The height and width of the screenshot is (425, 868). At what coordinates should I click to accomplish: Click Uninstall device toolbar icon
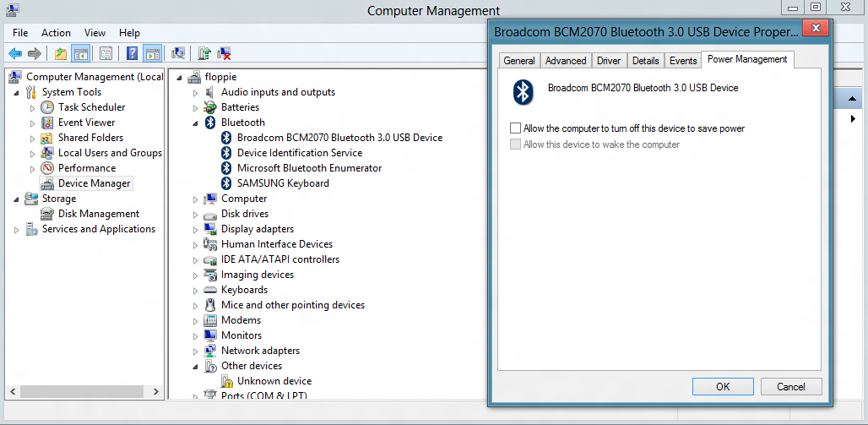[x=225, y=53]
